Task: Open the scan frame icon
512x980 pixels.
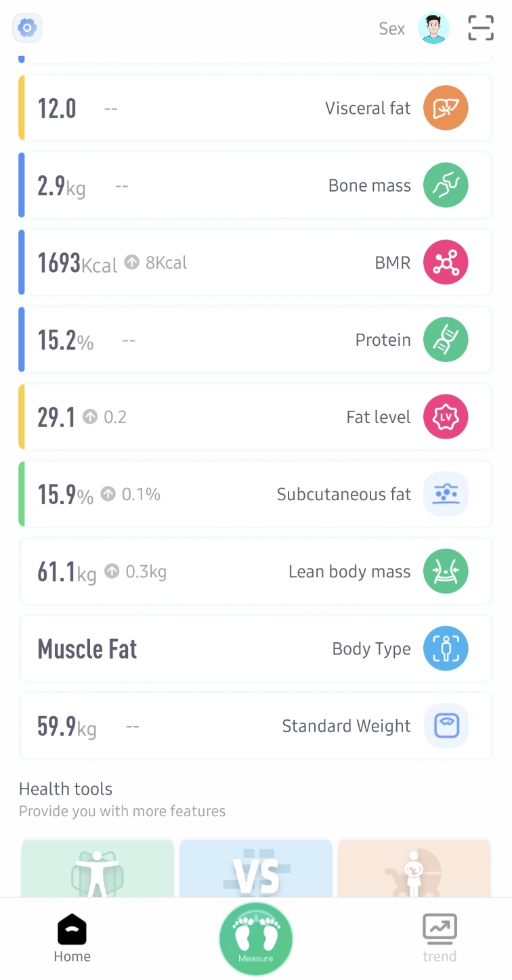Action: [481, 28]
